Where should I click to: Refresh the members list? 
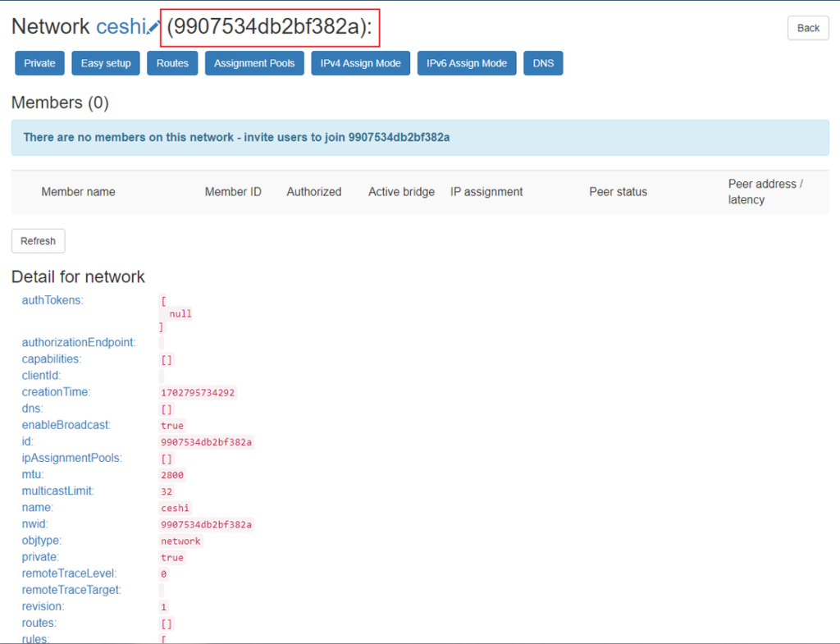pos(38,241)
